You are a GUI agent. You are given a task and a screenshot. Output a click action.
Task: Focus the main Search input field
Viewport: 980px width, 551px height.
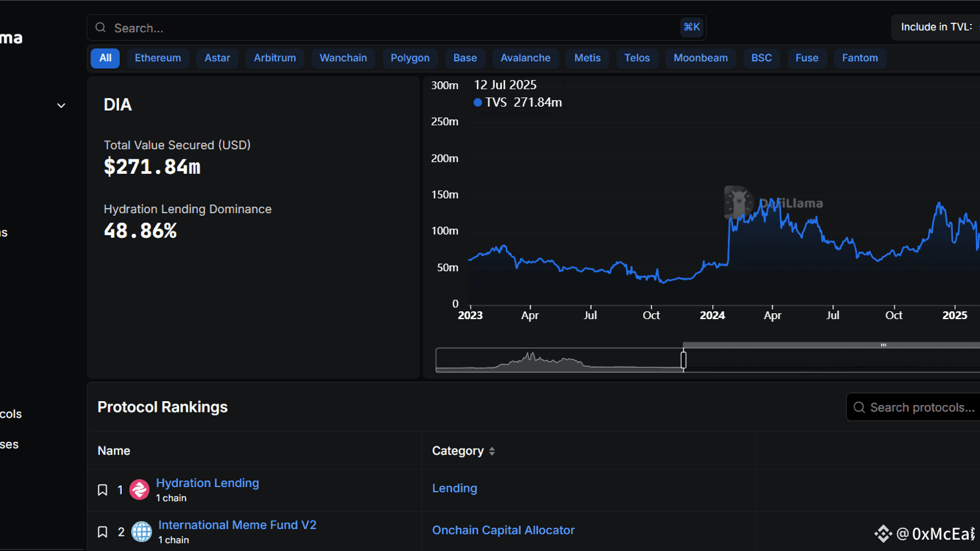pos(393,28)
